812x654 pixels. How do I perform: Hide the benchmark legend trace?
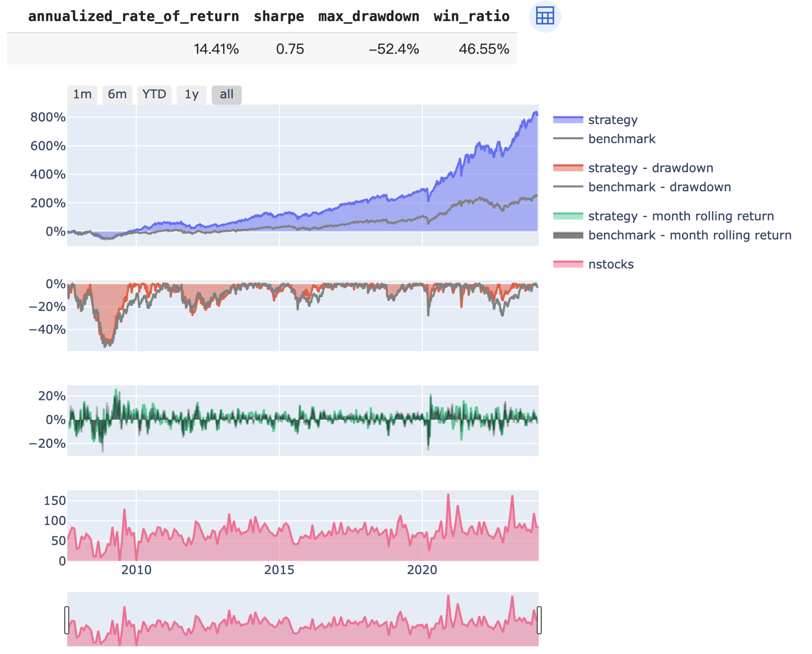621,139
